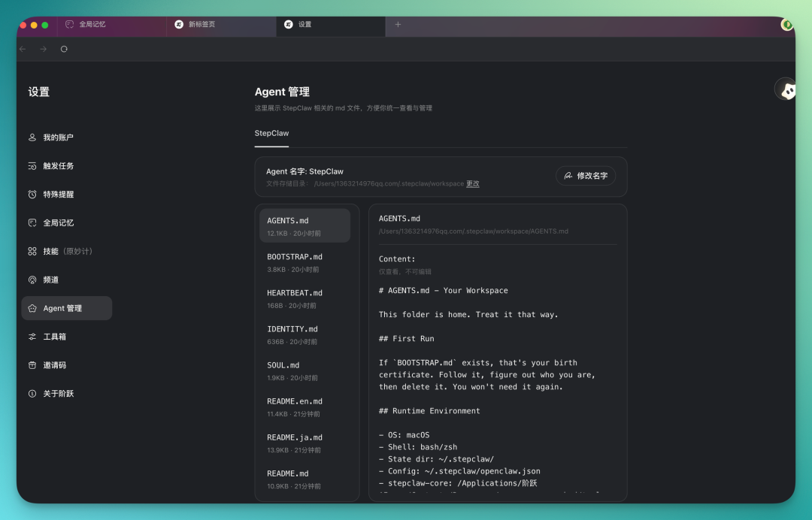Click the 触发任务 icon in the sidebar
This screenshot has width=812, height=520.
(x=32, y=166)
